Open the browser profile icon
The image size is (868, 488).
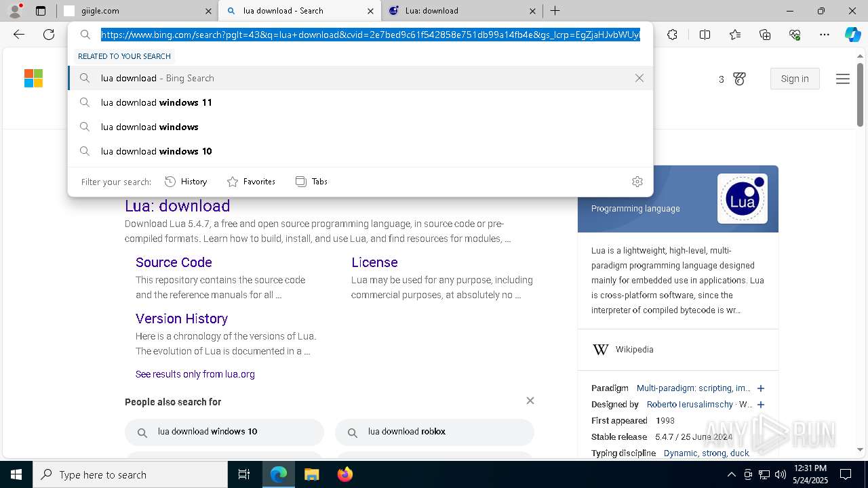(15, 11)
